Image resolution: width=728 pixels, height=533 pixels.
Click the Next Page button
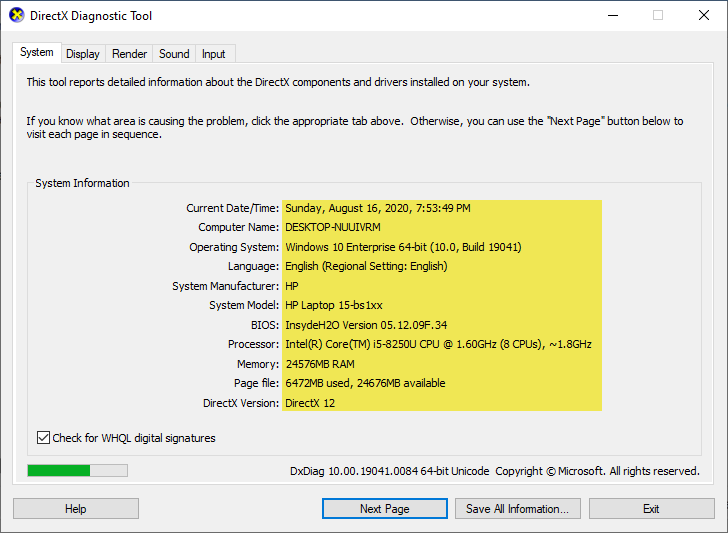click(x=385, y=509)
